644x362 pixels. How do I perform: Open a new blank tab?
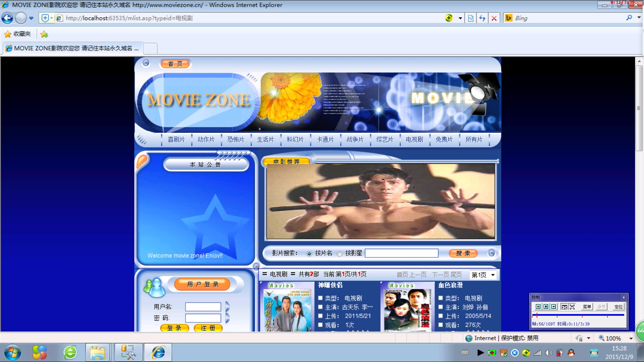coord(150,49)
